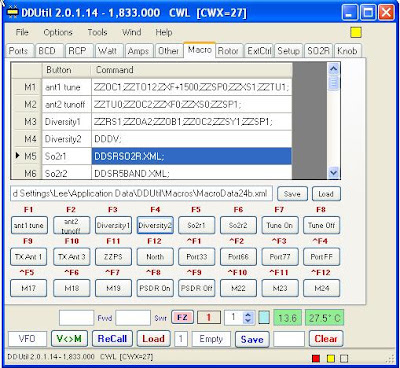Click the yellow status indicator near menu bar
Screen dimensions: 400x368
coord(356,32)
